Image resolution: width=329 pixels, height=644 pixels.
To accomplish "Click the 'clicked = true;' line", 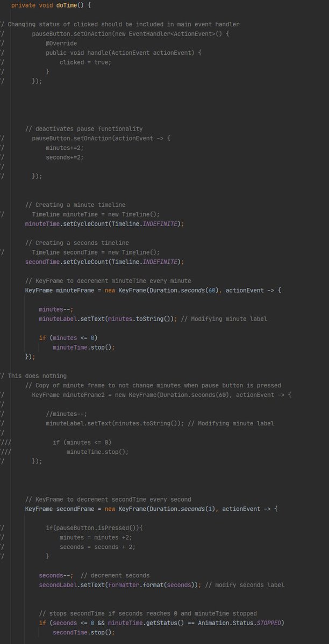I will [85, 62].
